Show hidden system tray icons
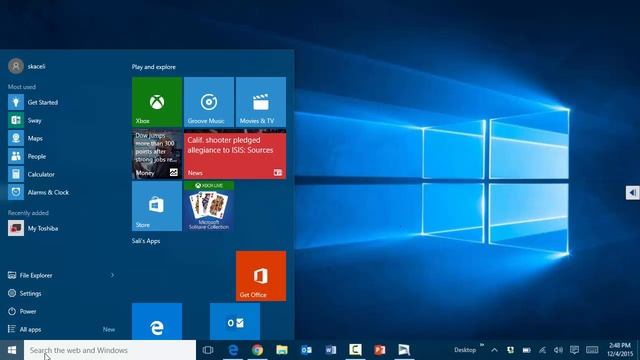The height and width of the screenshot is (360, 640). pyautogui.click(x=494, y=350)
